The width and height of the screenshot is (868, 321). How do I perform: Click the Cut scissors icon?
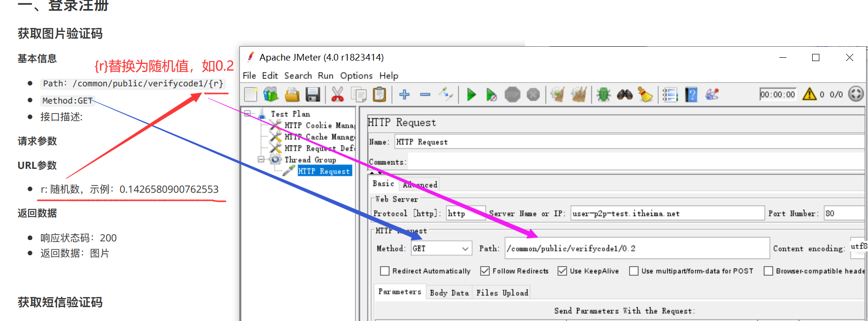tap(337, 94)
